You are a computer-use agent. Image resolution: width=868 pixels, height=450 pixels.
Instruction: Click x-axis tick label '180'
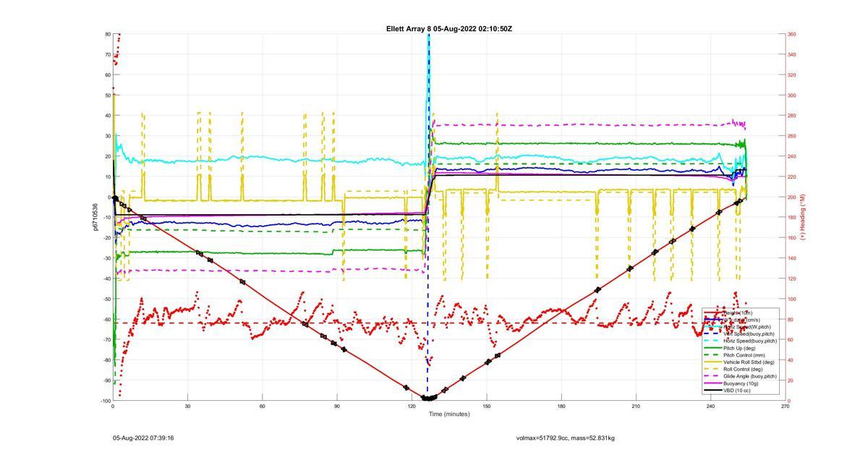pos(561,407)
